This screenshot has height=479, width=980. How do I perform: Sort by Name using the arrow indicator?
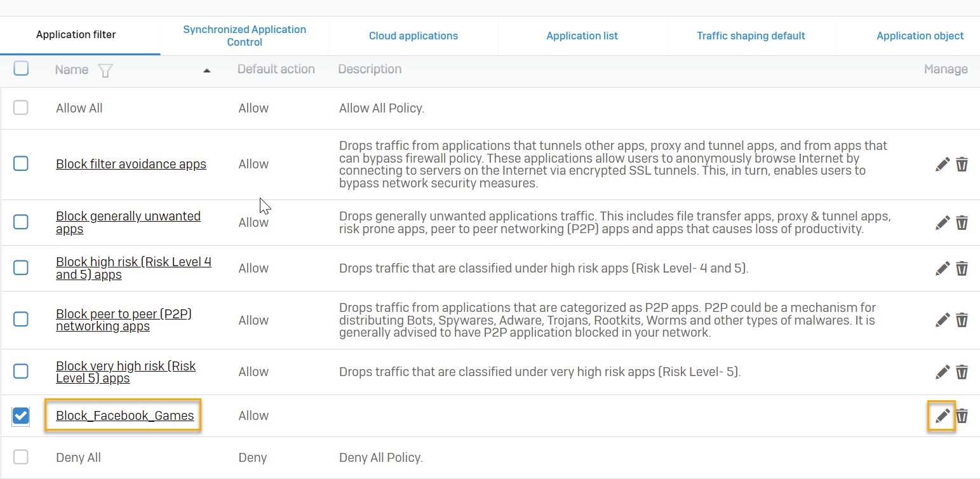pos(206,71)
